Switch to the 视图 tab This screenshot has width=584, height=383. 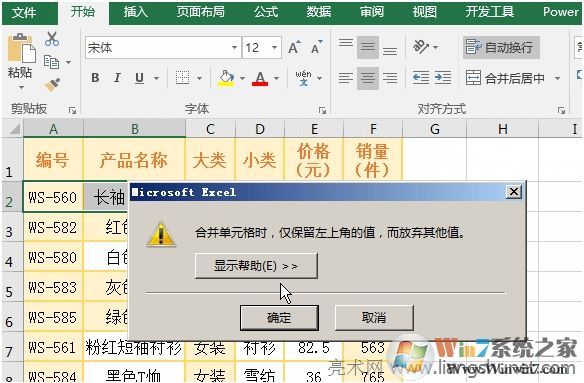pyautogui.click(x=425, y=12)
